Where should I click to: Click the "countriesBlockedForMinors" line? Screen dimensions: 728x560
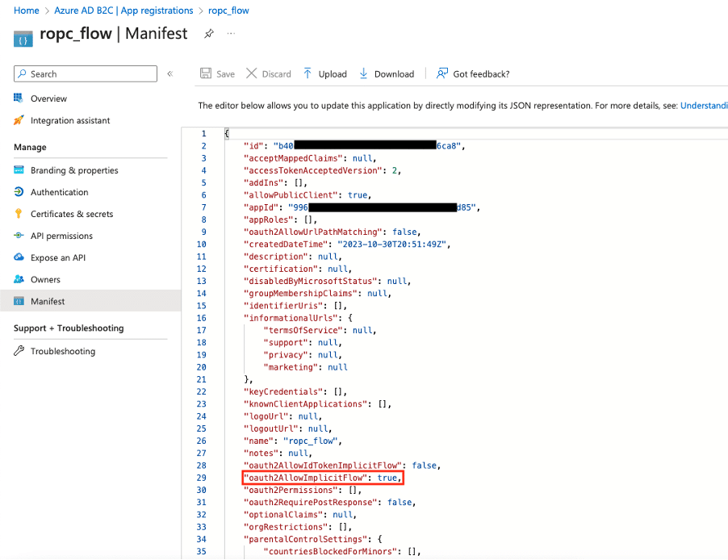click(x=342, y=552)
